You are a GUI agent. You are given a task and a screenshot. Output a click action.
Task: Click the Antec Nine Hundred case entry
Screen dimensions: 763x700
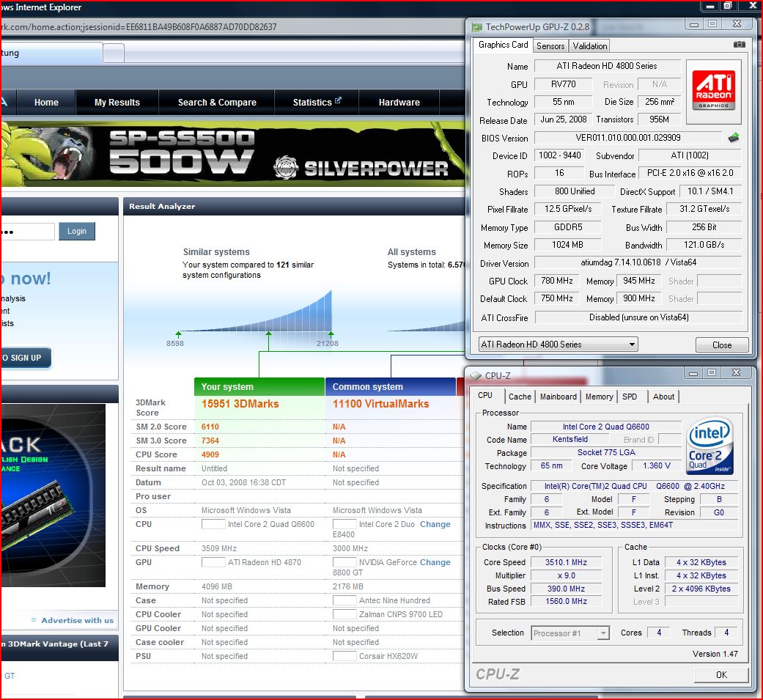[394, 601]
